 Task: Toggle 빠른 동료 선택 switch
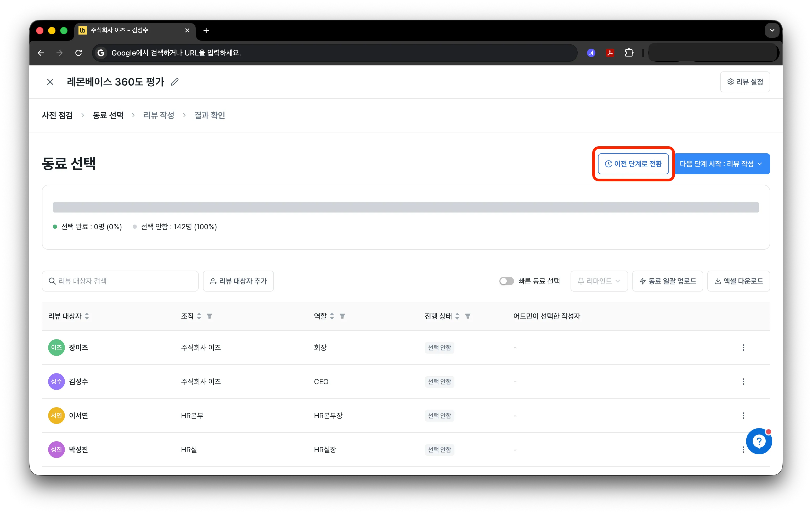pyautogui.click(x=506, y=281)
